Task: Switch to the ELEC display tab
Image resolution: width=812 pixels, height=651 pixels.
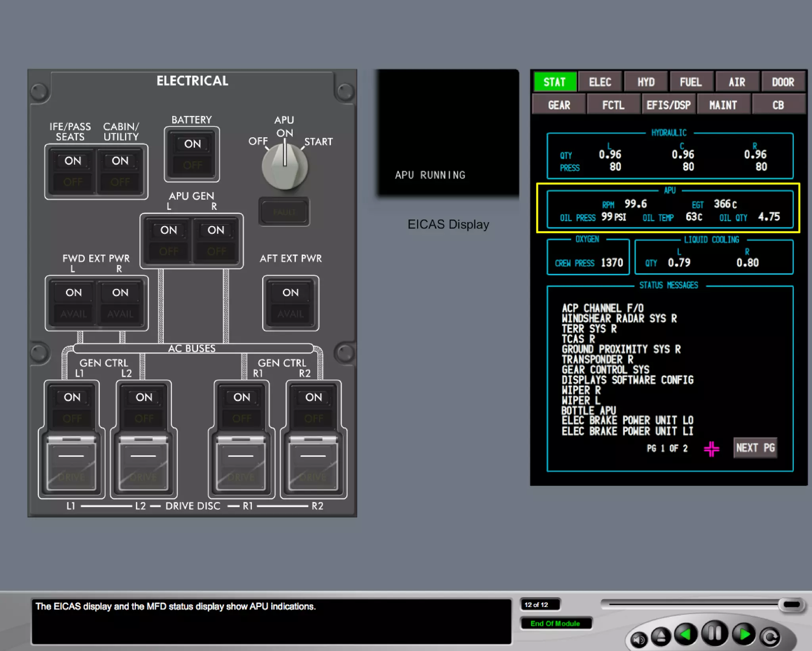Action: click(x=599, y=82)
